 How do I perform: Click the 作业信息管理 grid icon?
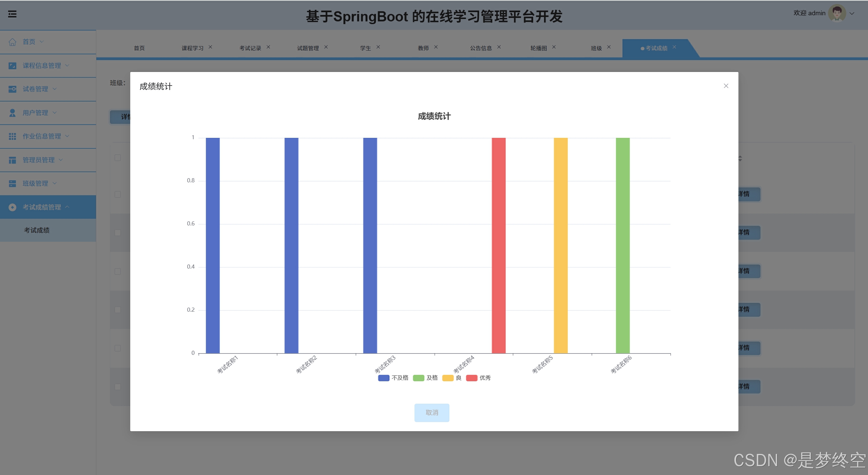point(13,136)
